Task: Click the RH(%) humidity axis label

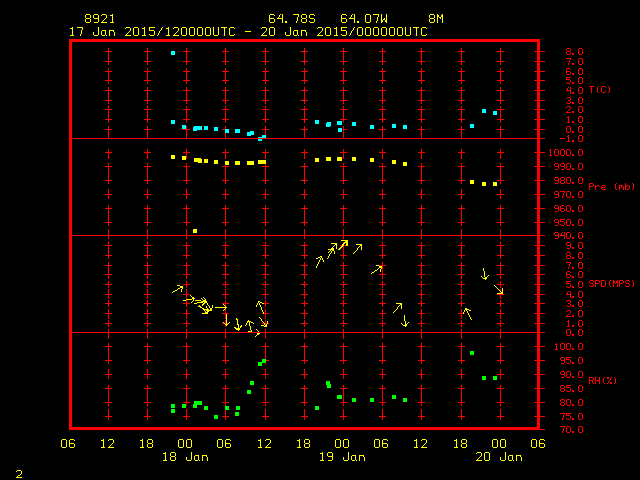Action: pos(603,381)
